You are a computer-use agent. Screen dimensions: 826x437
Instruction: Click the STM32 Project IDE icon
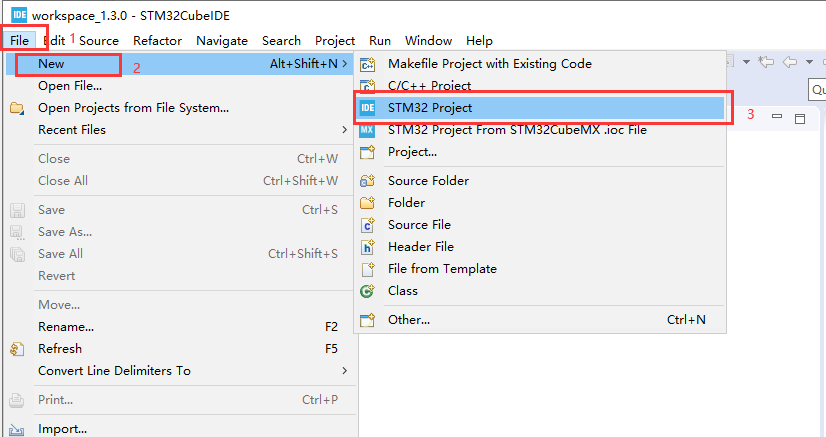pos(367,108)
